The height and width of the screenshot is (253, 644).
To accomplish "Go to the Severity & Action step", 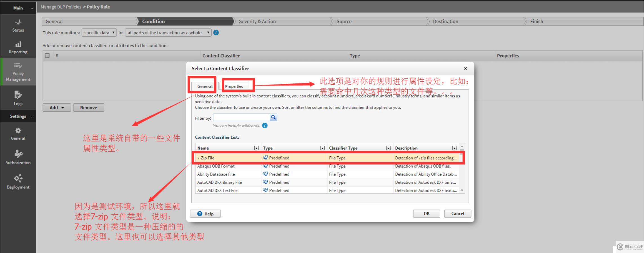I will (282, 21).
